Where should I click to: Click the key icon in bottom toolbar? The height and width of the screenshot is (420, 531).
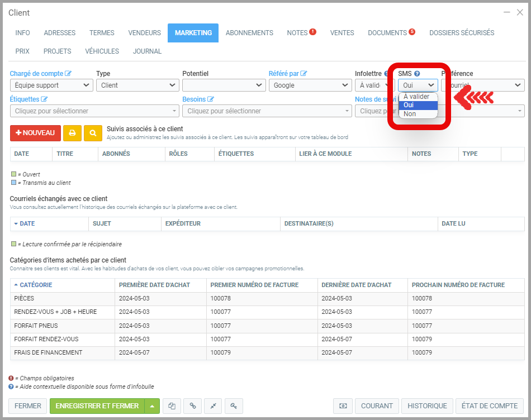pyautogui.click(x=234, y=406)
